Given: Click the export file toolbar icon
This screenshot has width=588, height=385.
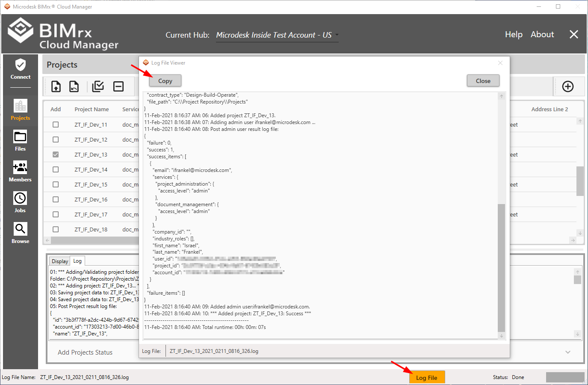Looking at the screenshot, I should [x=74, y=86].
